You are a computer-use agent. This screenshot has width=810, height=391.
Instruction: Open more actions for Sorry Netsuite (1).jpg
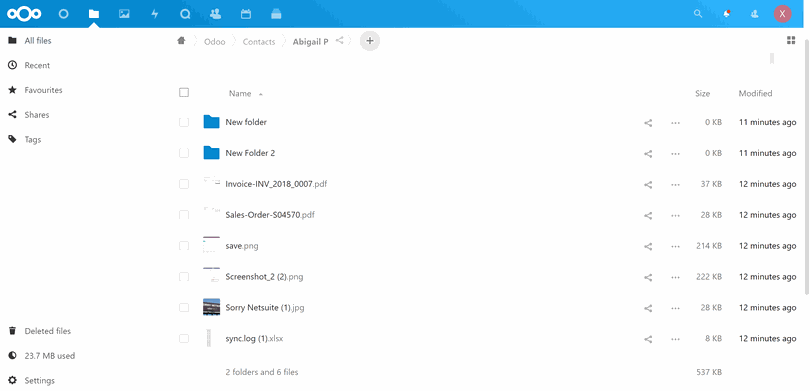tap(675, 309)
